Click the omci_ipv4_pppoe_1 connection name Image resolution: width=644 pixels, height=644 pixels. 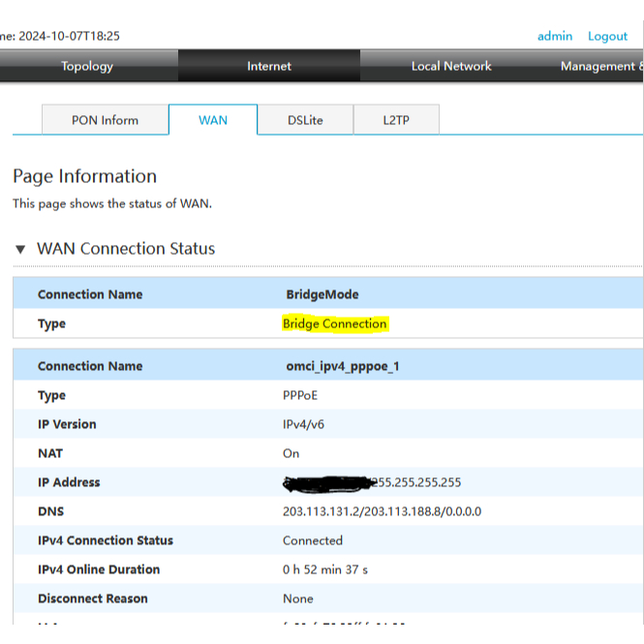[x=342, y=366]
